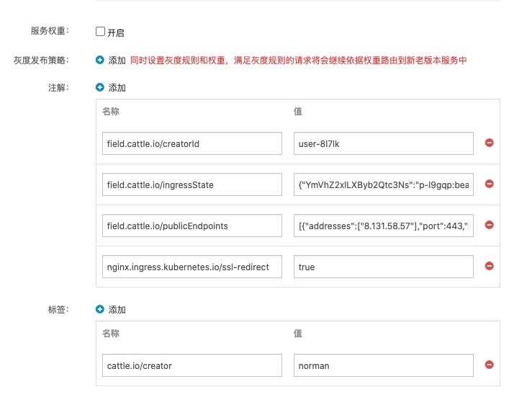The image size is (532, 405).
Task: Click the ingressState JSON value field
Action: click(x=383, y=184)
